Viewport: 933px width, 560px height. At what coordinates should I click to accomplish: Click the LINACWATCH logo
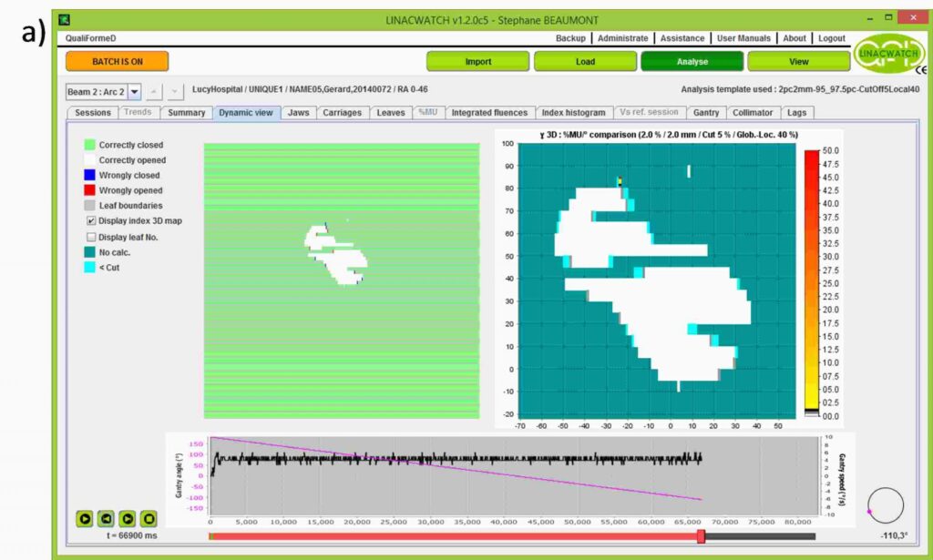pyautogui.click(x=888, y=54)
